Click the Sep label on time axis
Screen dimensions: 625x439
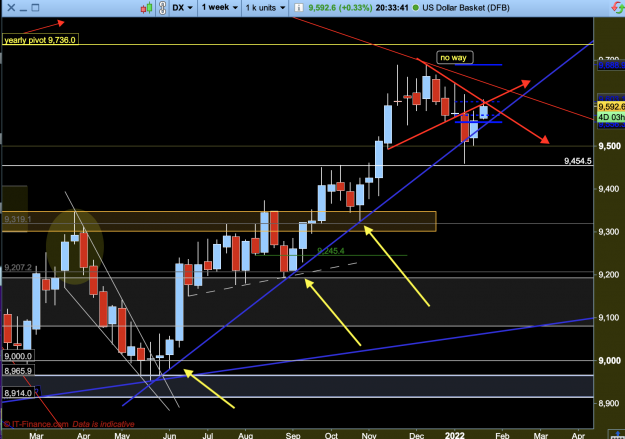[293, 435]
